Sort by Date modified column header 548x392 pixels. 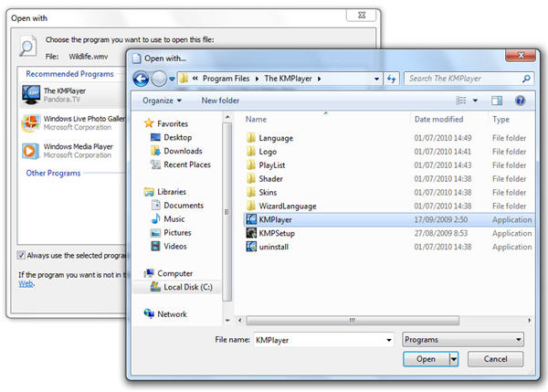tap(440, 120)
